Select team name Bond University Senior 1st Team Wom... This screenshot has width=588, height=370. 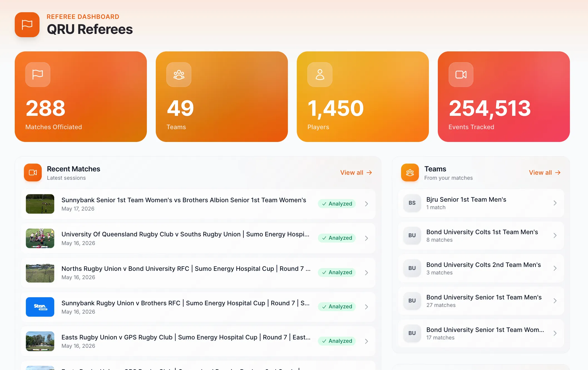pyautogui.click(x=485, y=330)
